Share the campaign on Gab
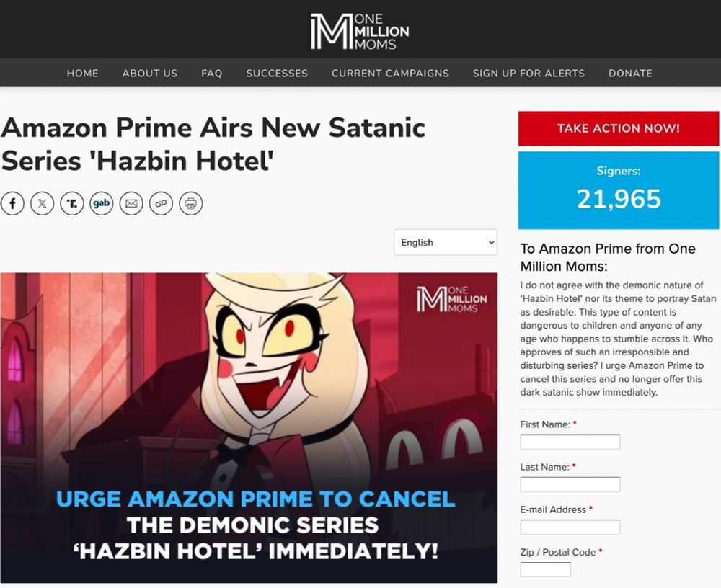Screen dimensions: 721x588 click(x=102, y=203)
